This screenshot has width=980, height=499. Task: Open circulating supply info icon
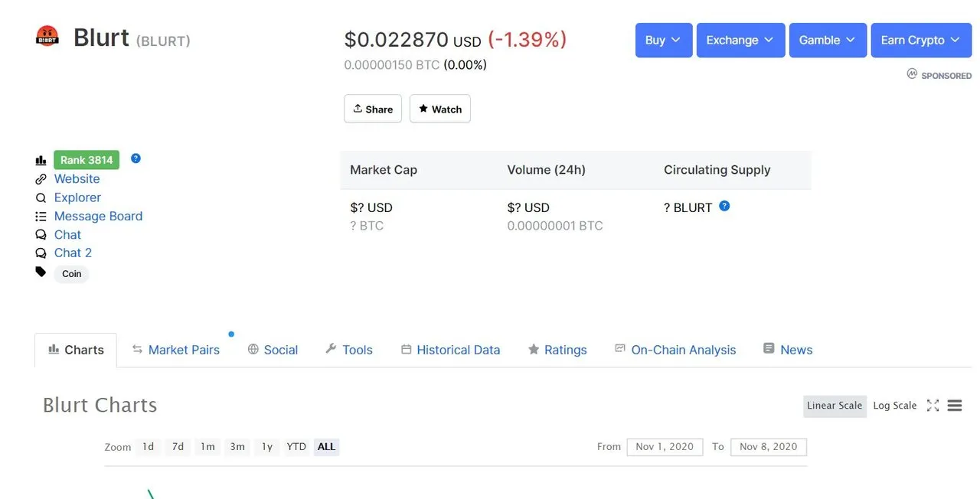coord(724,206)
